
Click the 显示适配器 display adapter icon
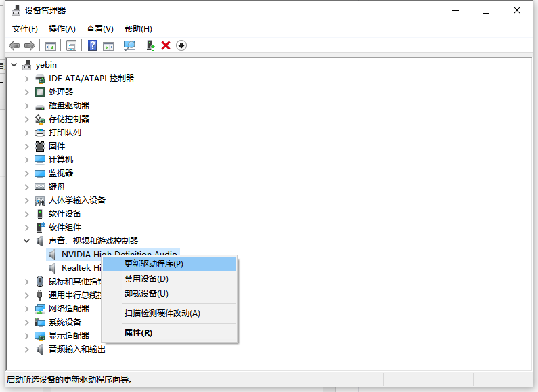pyautogui.click(x=40, y=336)
